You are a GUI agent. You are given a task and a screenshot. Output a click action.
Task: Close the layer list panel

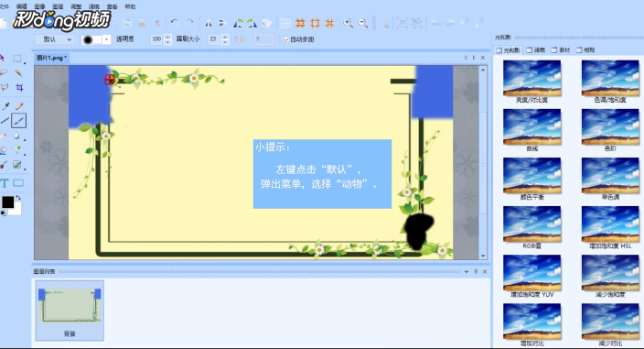click(x=485, y=272)
